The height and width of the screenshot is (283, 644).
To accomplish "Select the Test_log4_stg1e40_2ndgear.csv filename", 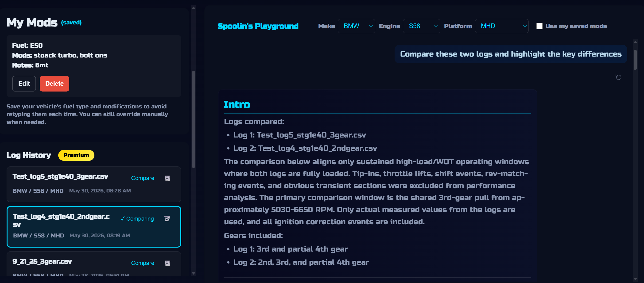I will (61, 220).
